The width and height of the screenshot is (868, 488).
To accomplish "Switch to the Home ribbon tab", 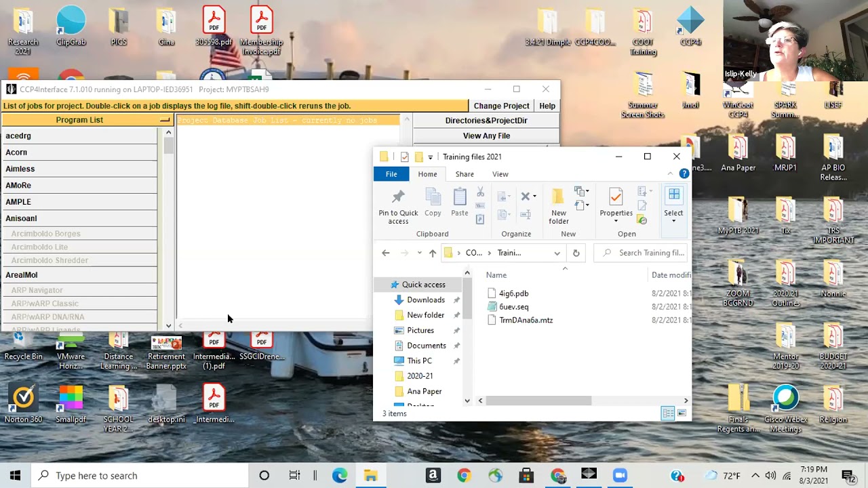I will [427, 174].
